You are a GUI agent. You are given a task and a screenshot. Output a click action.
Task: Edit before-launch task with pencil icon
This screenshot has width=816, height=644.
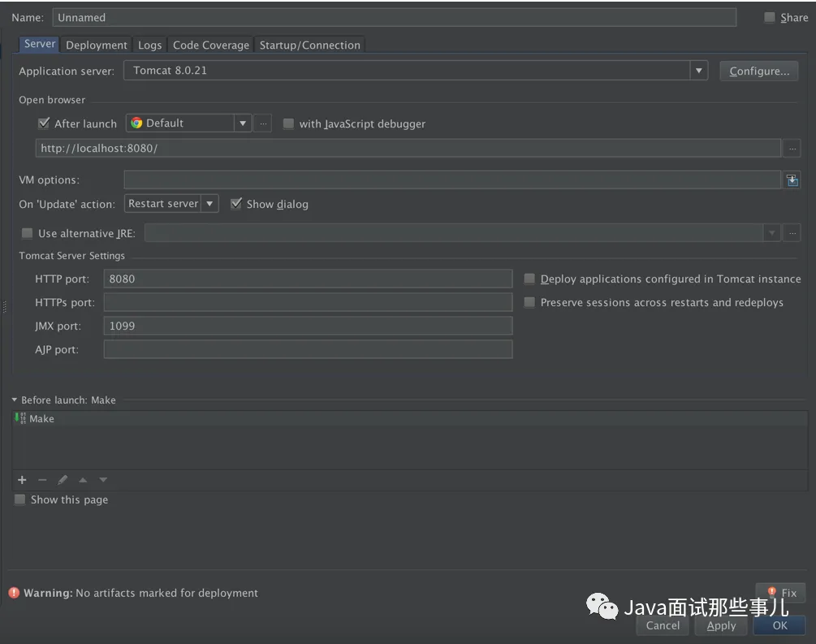tap(63, 480)
